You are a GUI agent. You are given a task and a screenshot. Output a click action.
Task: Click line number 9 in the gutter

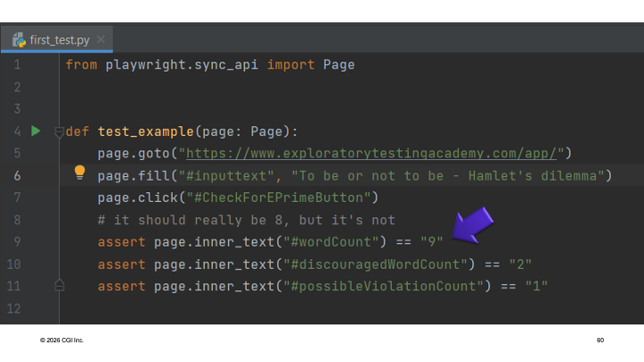(17, 241)
